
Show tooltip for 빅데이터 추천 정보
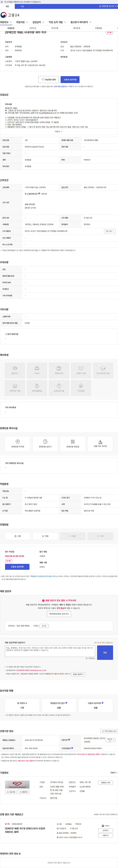(x=20, y=854)
